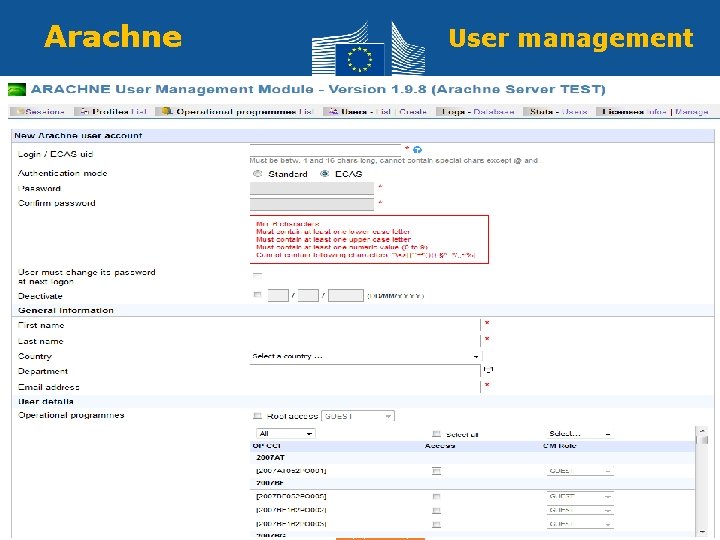Open the Profiles List link
This screenshot has height=540, width=720.
tap(139, 112)
